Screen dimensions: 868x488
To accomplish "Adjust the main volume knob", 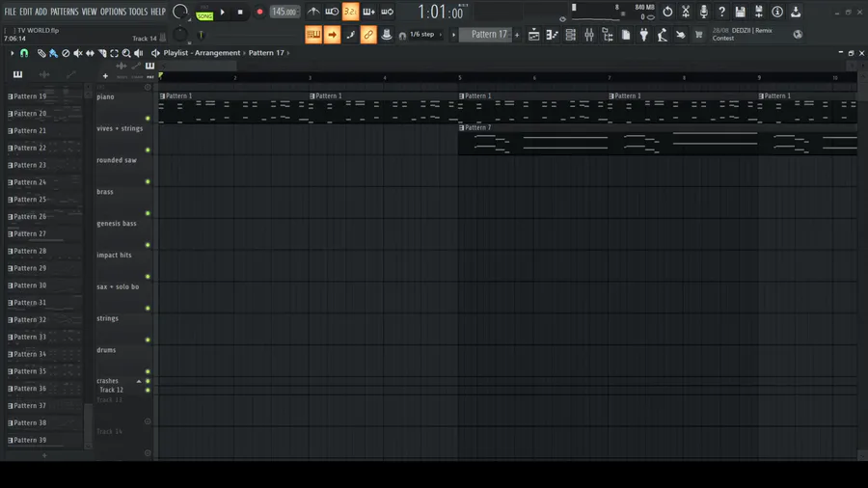I will click(180, 12).
